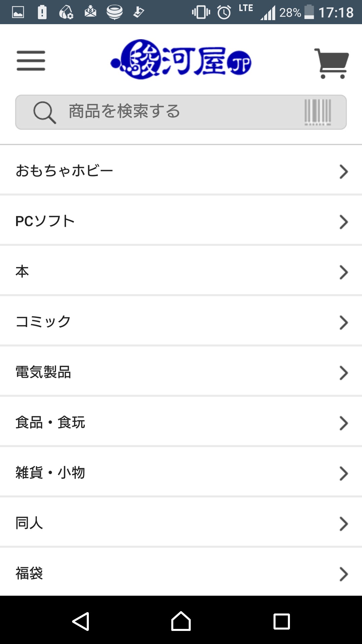Open the recent apps overview
362x644 pixels.
point(282,621)
